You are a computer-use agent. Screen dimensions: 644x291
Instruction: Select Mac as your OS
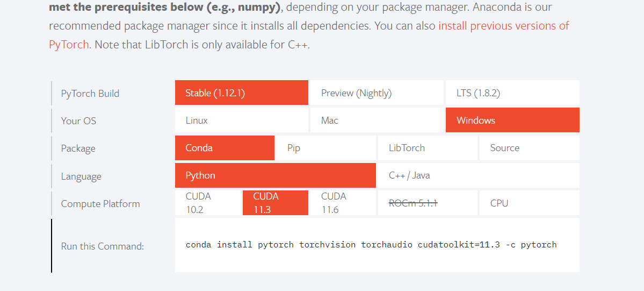pos(377,120)
